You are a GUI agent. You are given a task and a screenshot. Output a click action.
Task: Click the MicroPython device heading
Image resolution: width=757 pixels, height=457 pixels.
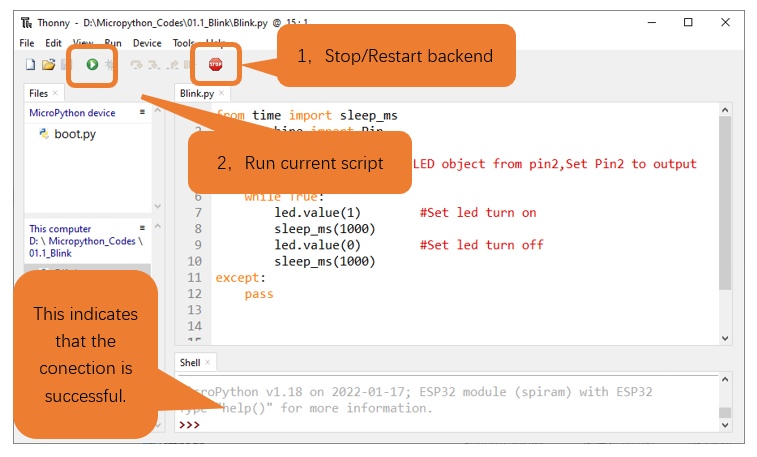[x=72, y=112]
